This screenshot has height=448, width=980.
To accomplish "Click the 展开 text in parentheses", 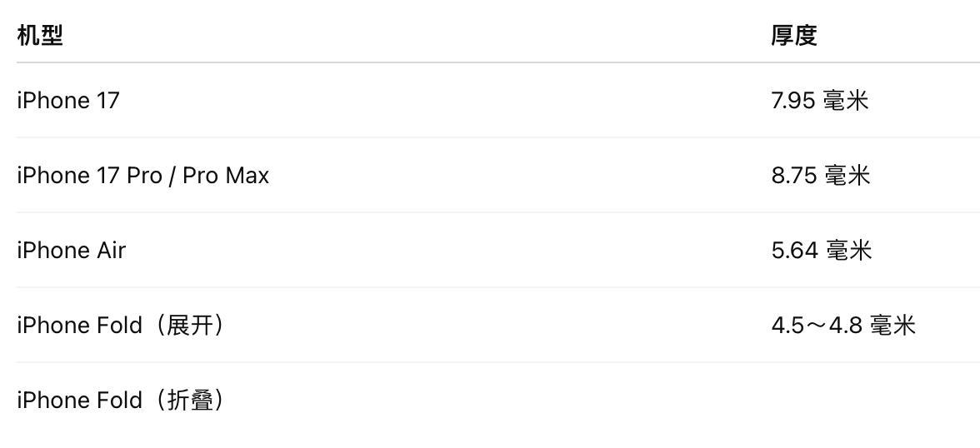I will (191, 326).
